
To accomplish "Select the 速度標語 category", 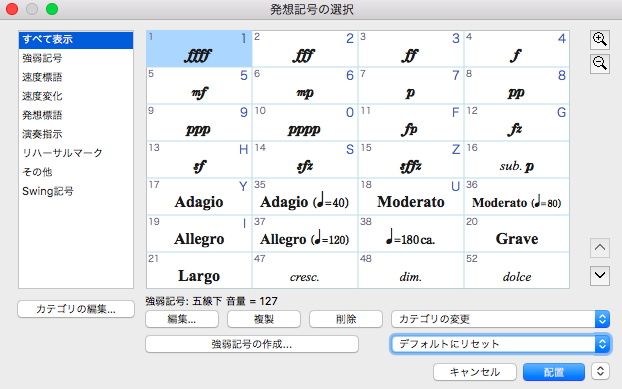I will pos(76,77).
